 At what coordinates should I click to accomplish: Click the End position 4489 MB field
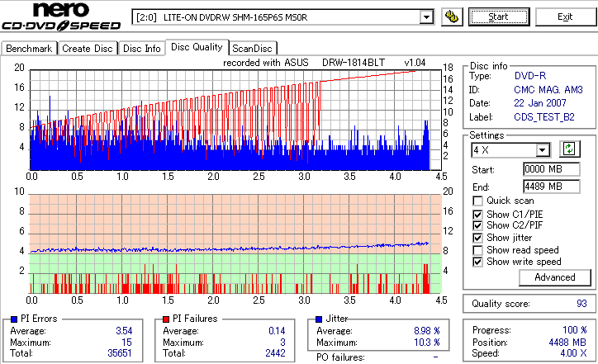(552, 187)
